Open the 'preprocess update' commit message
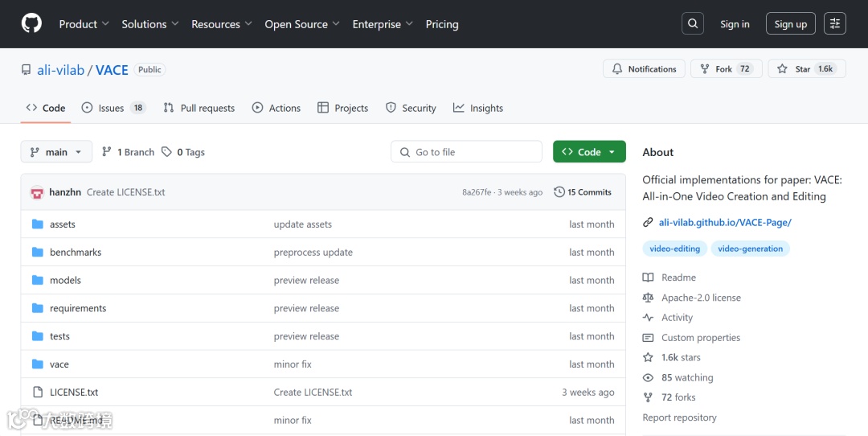 pyautogui.click(x=313, y=252)
